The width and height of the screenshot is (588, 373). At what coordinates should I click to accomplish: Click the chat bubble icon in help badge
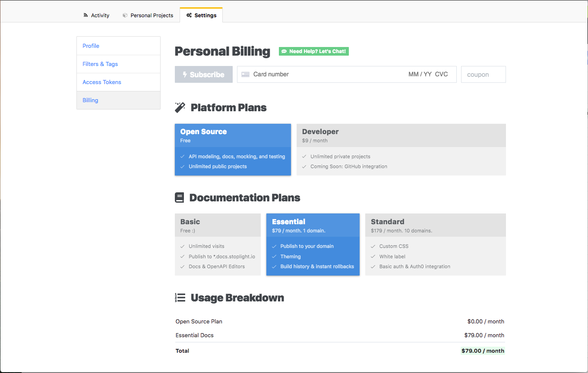click(x=284, y=51)
